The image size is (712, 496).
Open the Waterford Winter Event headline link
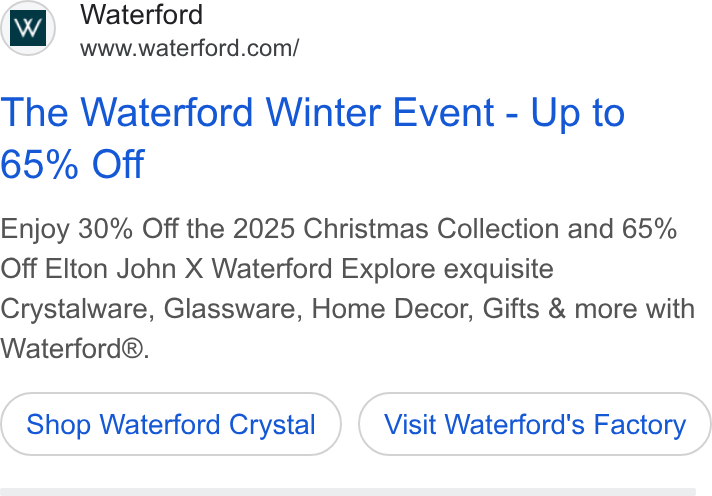(x=312, y=138)
